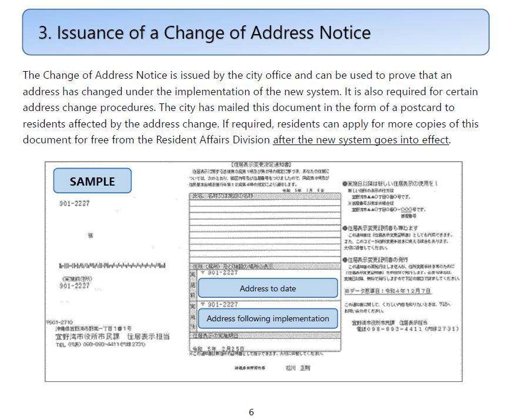Select the "Address to date" box
509x420 pixels.
267,288
